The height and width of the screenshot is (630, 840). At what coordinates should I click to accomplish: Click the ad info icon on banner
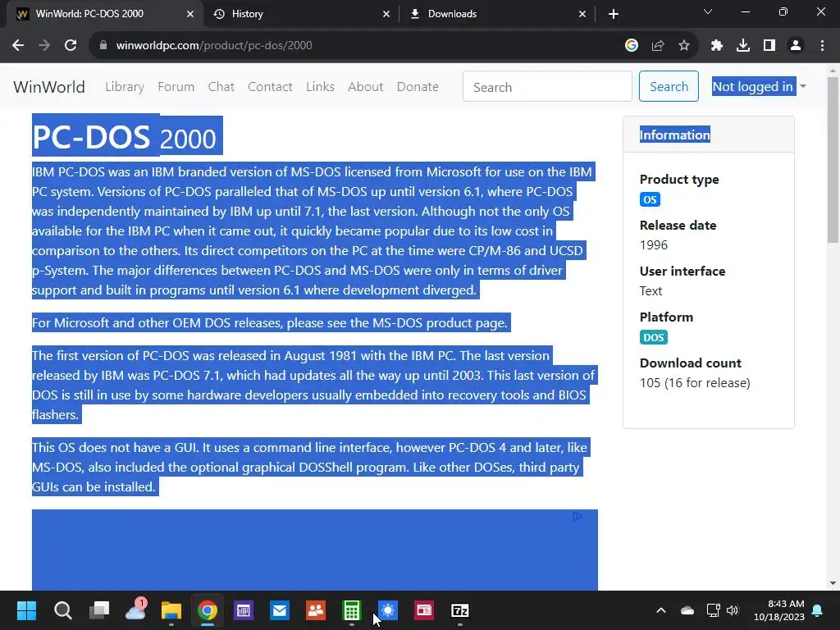pyautogui.click(x=577, y=517)
